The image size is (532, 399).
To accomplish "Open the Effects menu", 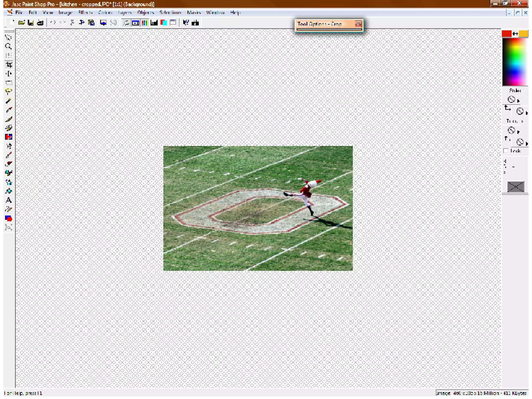I will click(x=85, y=12).
